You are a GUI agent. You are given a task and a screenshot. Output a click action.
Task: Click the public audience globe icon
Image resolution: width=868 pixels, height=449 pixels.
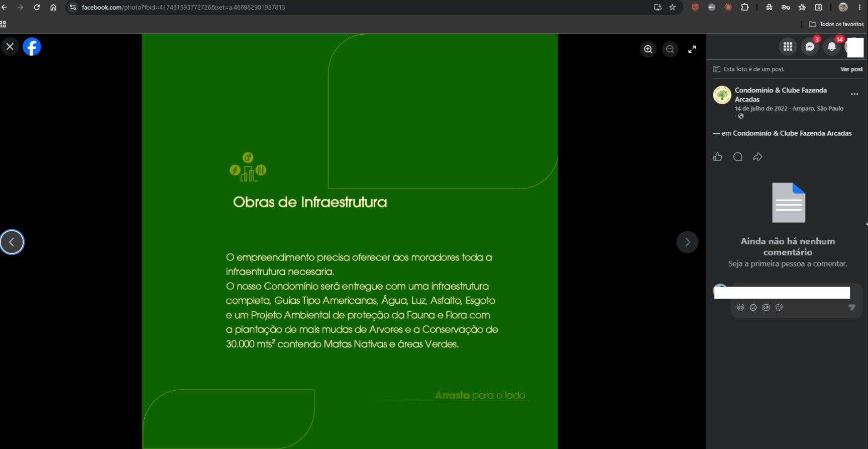pyautogui.click(x=740, y=116)
